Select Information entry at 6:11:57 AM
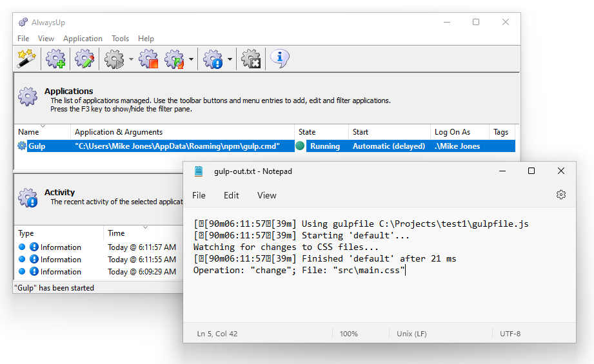This screenshot has width=594, height=364. point(61,247)
